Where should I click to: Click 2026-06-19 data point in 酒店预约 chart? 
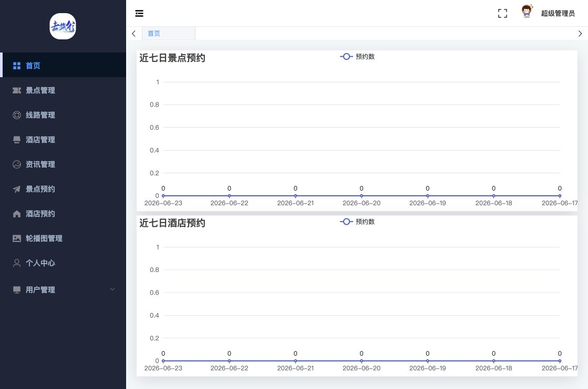tap(428, 361)
